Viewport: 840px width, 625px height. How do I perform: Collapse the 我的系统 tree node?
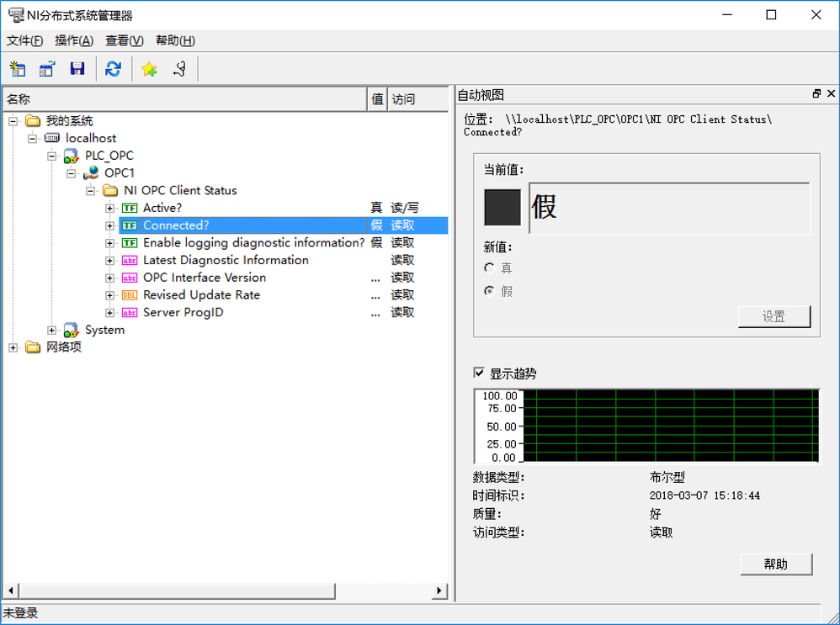click(x=13, y=121)
